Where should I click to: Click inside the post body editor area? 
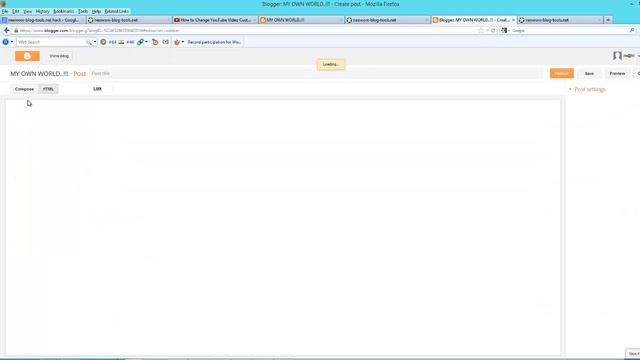click(x=283, y=227)
